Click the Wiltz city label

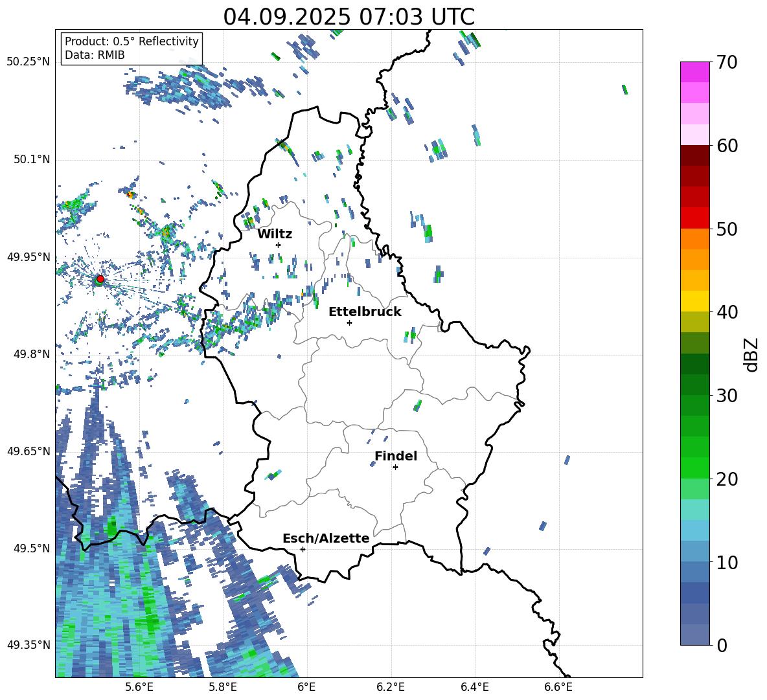point(275,234)
